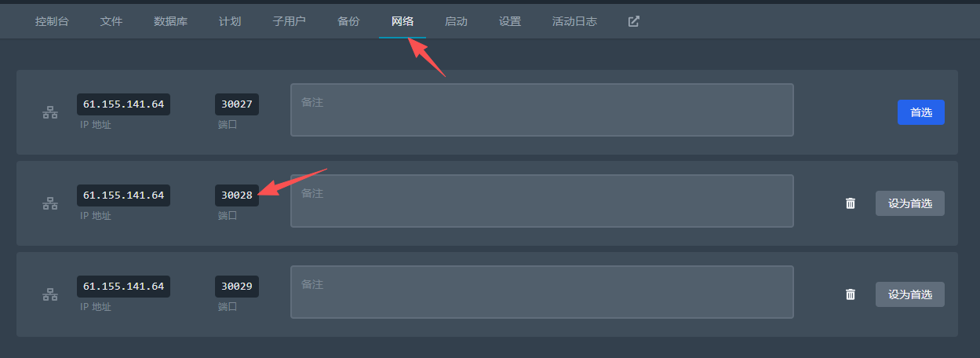Click network icon beside port 30027 row
The width and height of the screenshot is (980, 358).
pyautogui.click(x=50, y=113)
